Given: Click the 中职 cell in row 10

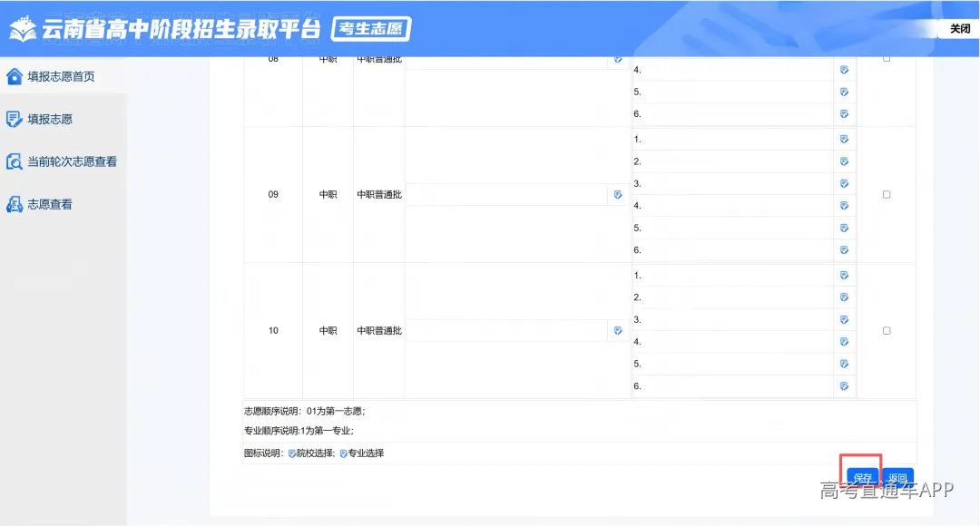Looking at the screenshot, I should pyautogui.click(x=328, y=330).
